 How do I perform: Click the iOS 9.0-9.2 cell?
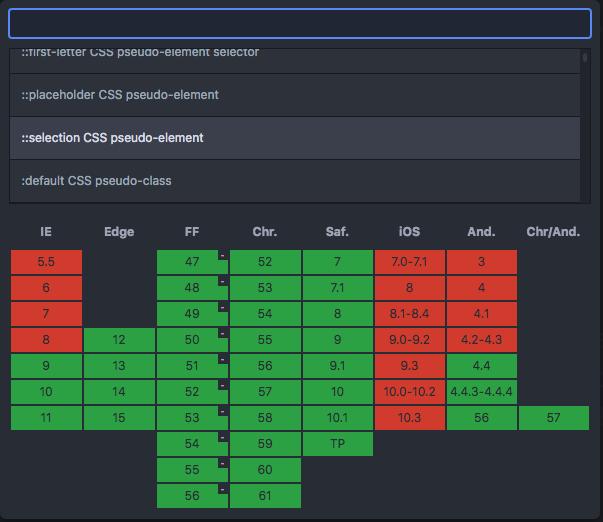(410, 340)
